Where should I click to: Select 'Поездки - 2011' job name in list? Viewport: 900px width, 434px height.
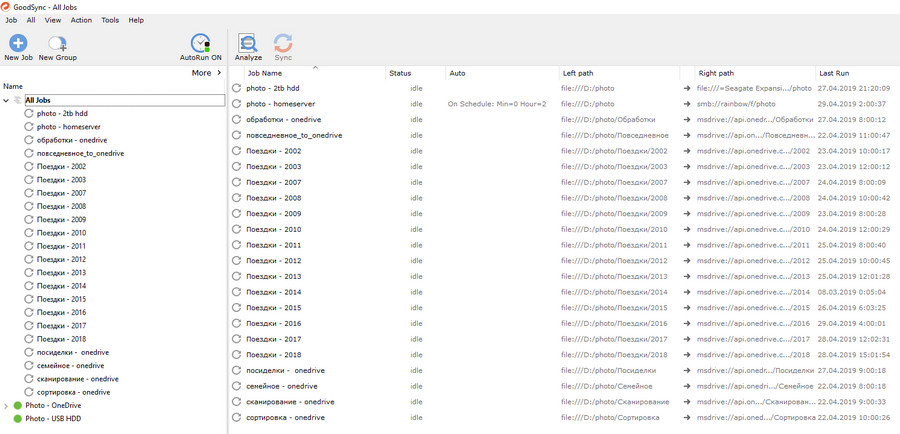click(x=274, y=245)
